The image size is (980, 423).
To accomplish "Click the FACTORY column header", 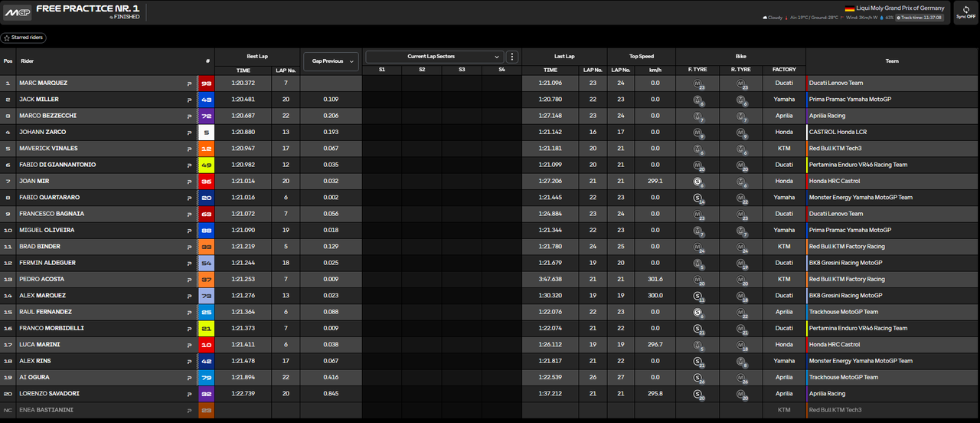I will (784, 70).
